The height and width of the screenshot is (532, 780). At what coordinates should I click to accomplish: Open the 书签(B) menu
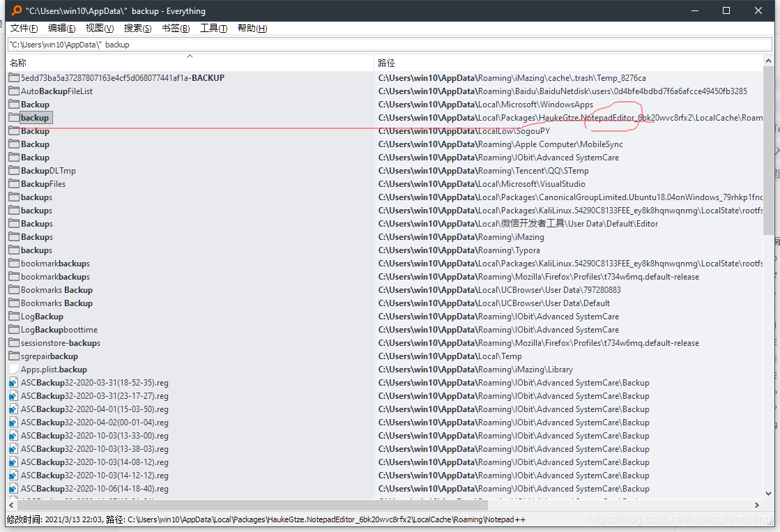coord(176,29)
